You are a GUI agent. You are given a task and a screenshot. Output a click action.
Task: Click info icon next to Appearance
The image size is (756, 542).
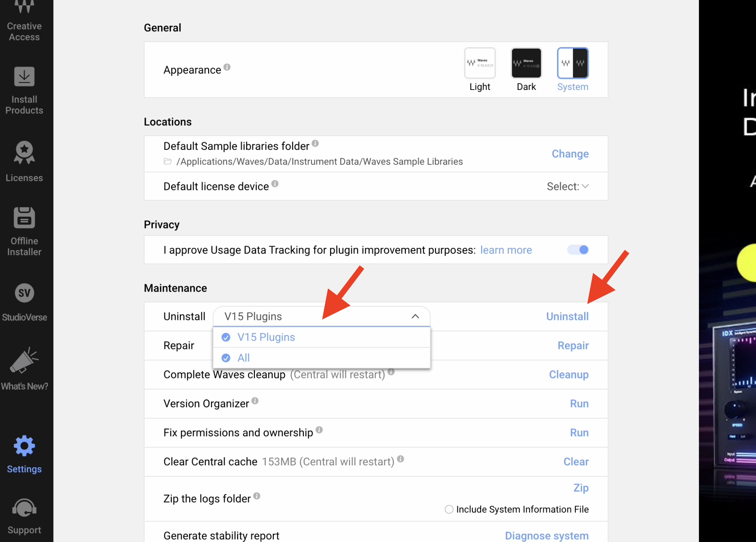(x=227, y=67)
